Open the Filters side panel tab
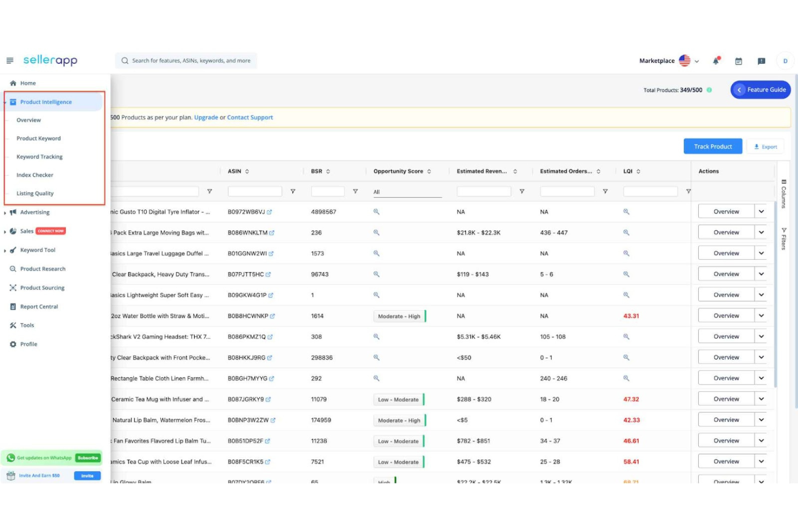Screen dimensions: 798x532 click(783, 239)
